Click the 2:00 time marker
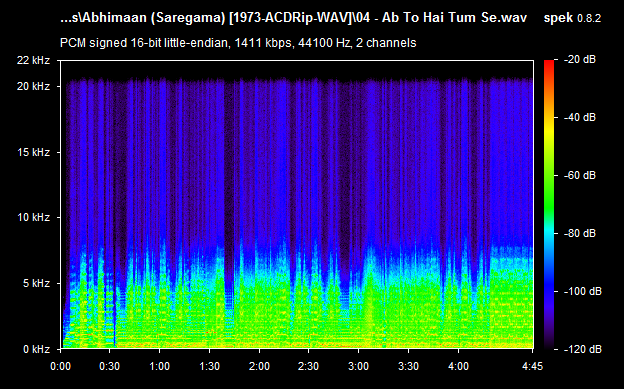Image resolution: width=624 pixels, height=389 pixels. [x=259, y=366]
